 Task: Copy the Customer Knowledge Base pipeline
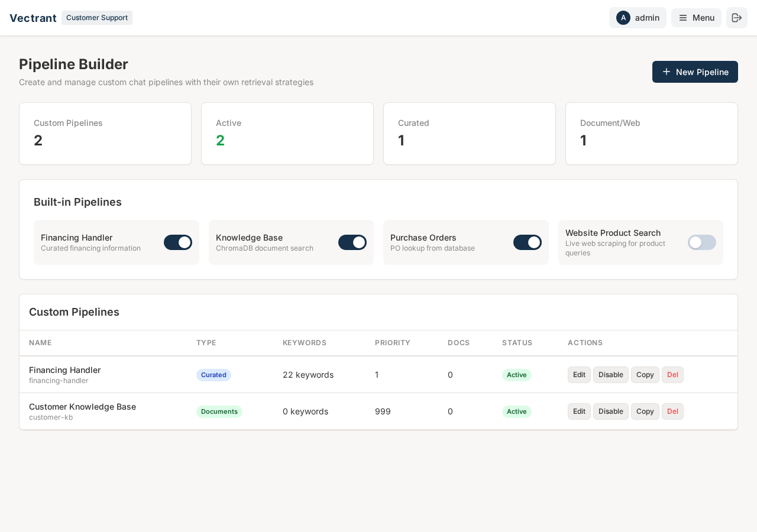645,411
